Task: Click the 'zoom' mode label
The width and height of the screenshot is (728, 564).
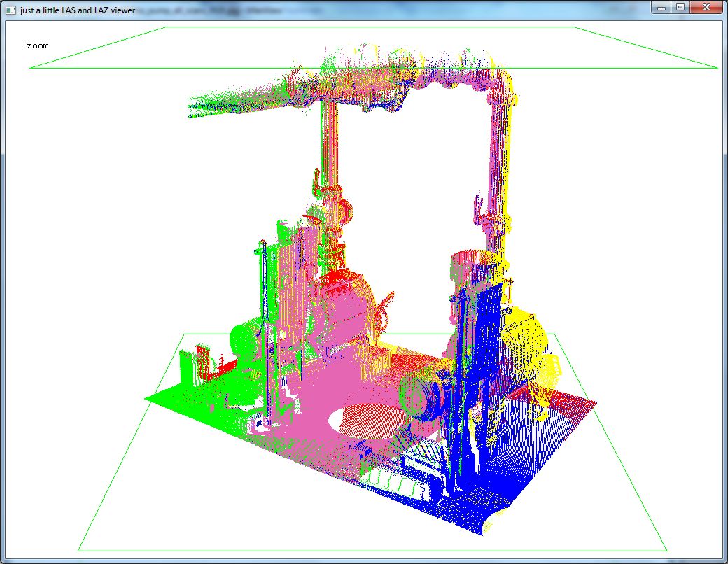Action: [38, 45]
